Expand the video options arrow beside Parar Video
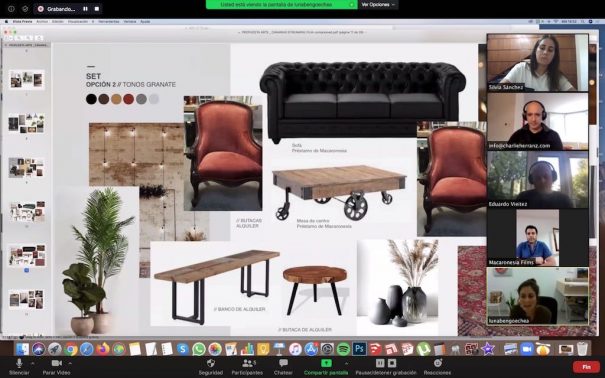 70,363
